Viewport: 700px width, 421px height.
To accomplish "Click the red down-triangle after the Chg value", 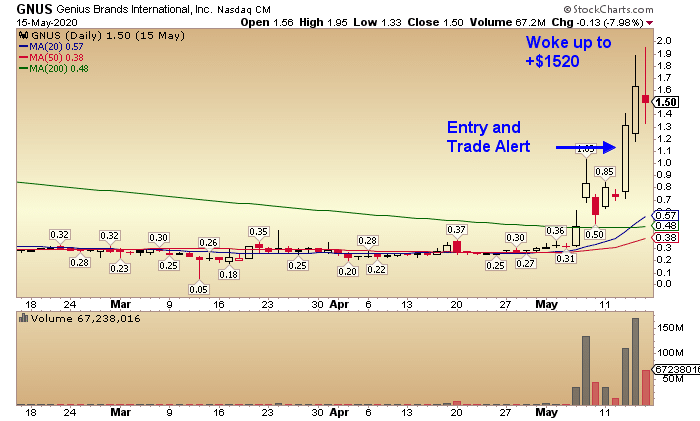I will click(x=650, y=23).
